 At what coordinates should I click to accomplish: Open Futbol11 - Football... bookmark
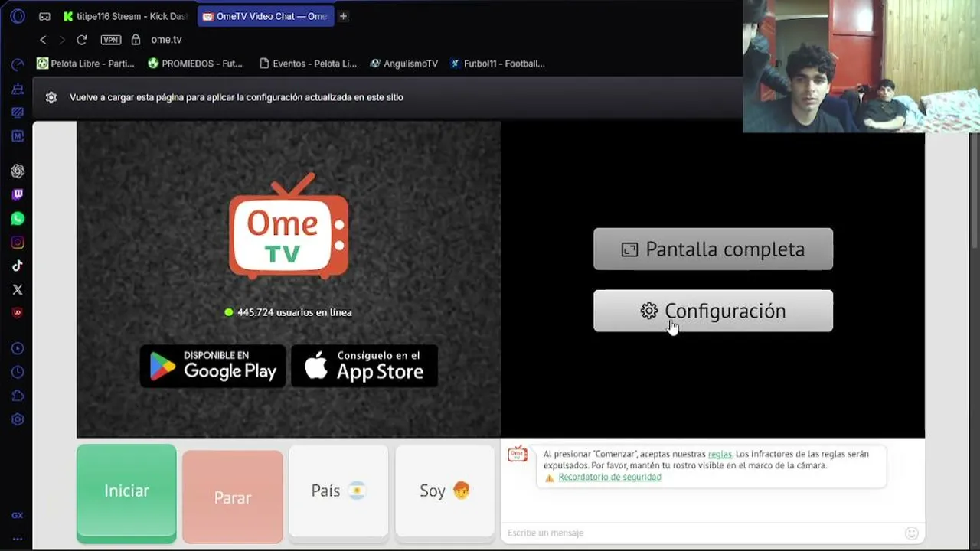[498, 64]
